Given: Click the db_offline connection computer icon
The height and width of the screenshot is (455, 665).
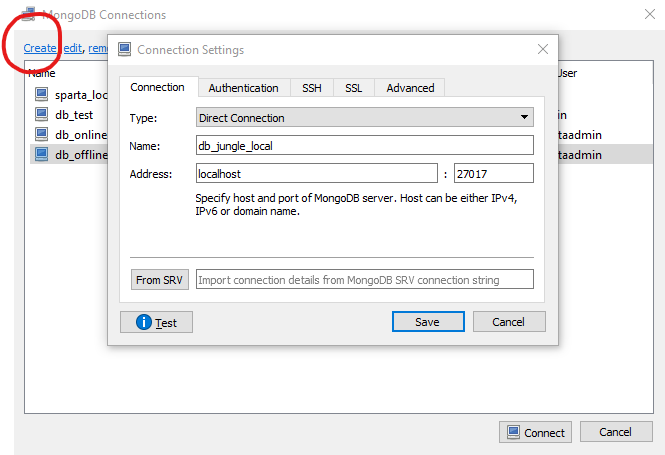Looking at the screenshot, I should point(41,154).
